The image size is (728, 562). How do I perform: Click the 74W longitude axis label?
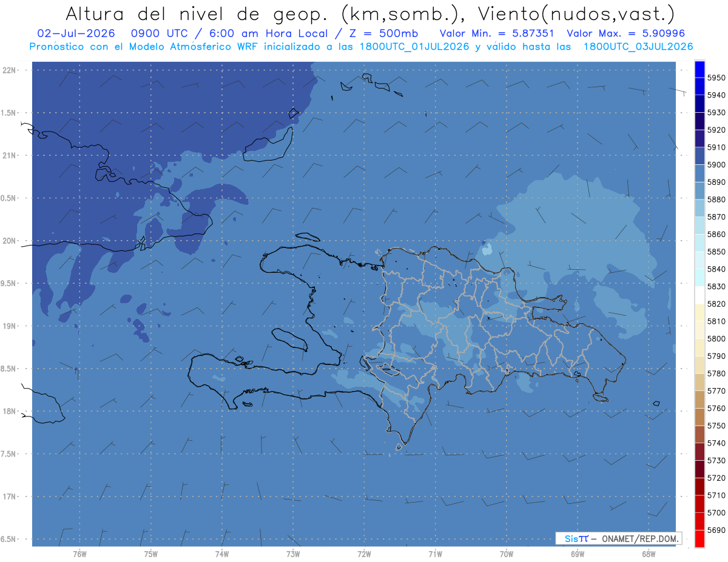click(x=221, y=554)
